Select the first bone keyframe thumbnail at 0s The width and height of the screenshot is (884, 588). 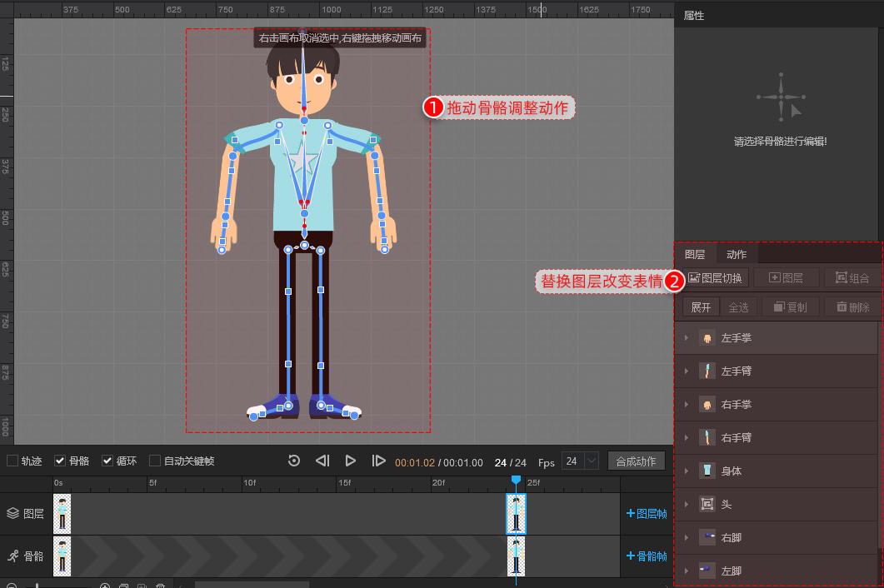62,556
